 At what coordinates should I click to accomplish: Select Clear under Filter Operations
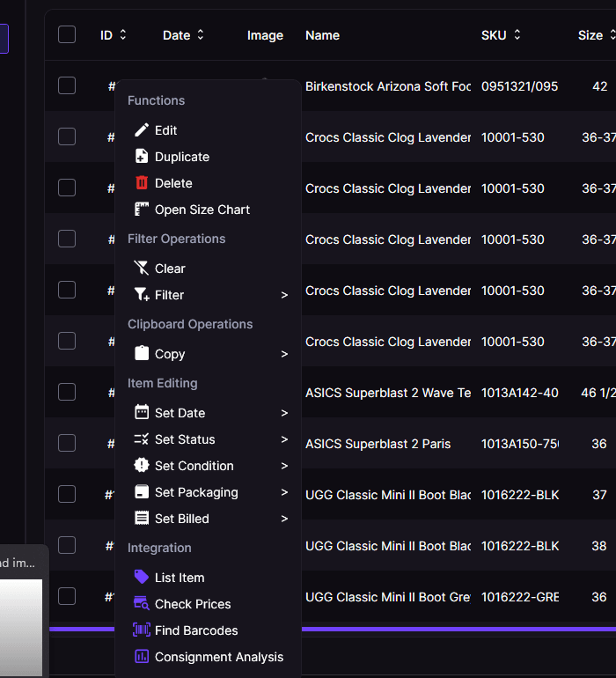tap(208, 268)
